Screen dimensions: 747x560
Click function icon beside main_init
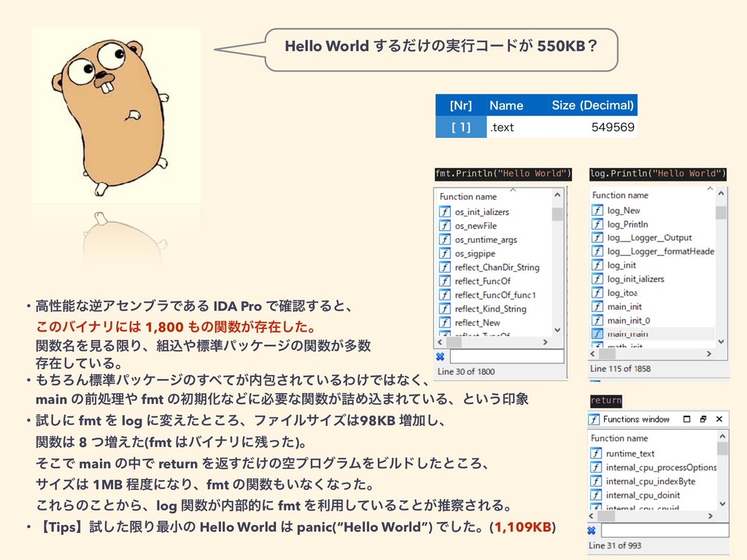[597, 306]
